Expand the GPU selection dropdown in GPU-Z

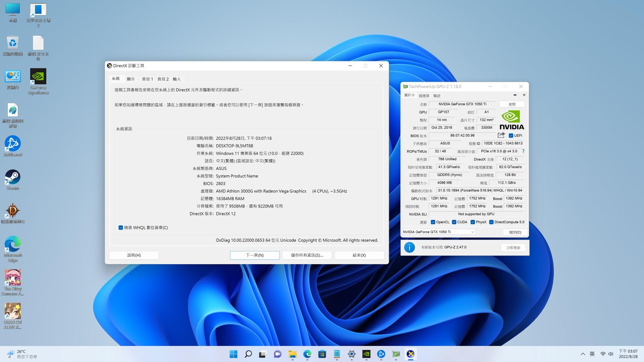coord(439,232)
